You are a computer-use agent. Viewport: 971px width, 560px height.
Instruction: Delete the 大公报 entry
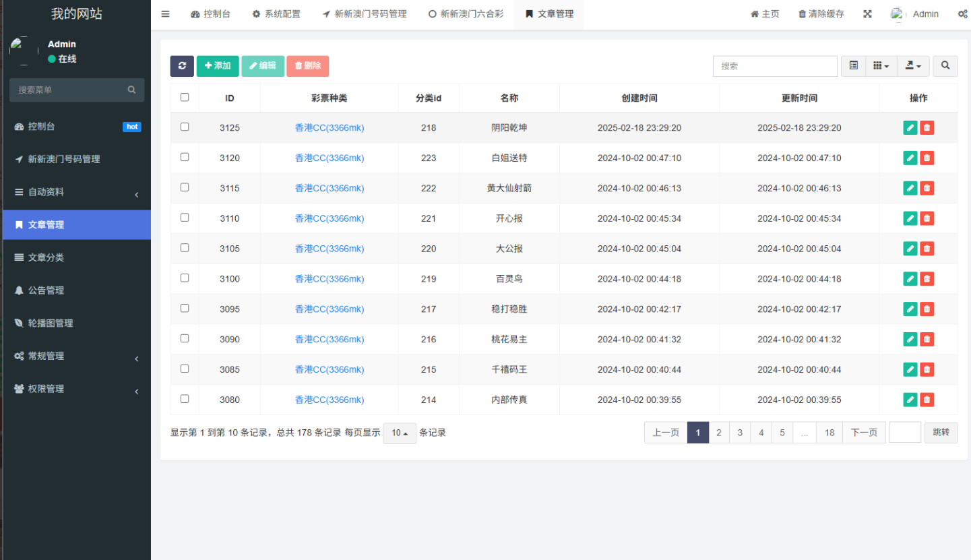pos(927,249)
